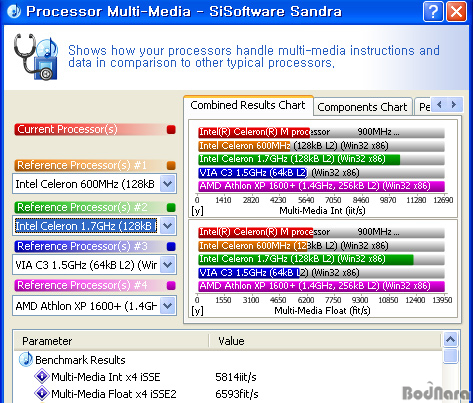Open the VIA C3 1.5GHz reference dropdown

pyautogui.click(x=168, y=265)
